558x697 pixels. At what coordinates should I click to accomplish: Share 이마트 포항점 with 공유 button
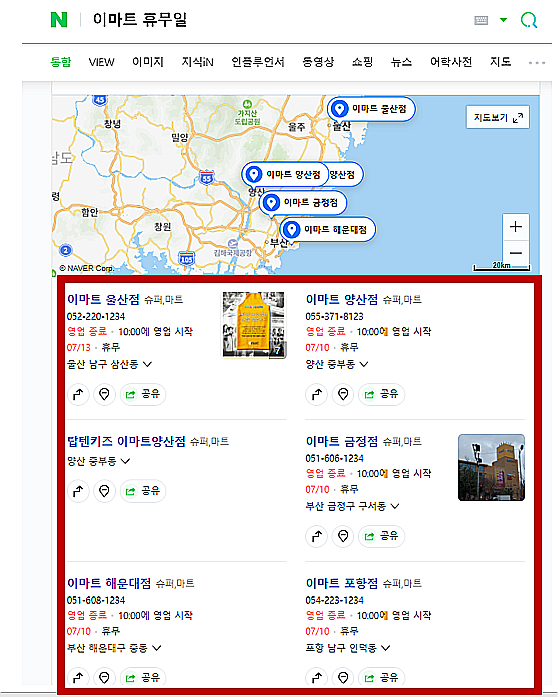point(381,677)
